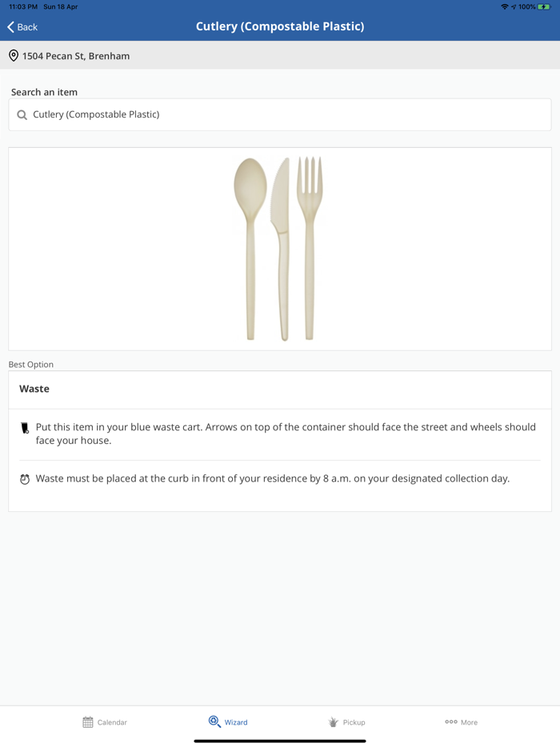Tap the blue waste cart instruction text
560x747 pixels.
coord(286,433)
